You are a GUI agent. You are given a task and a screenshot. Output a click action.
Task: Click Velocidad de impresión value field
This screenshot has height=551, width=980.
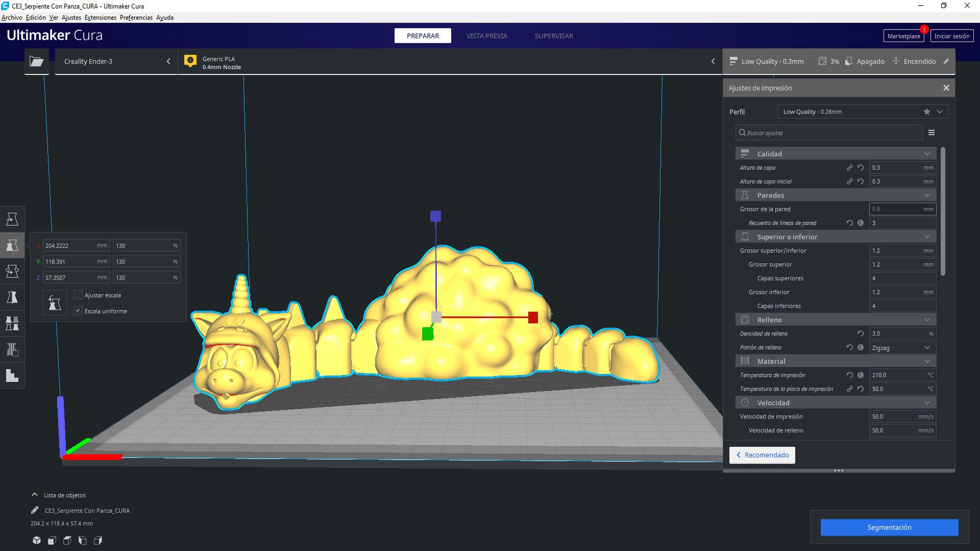(902, 416)
